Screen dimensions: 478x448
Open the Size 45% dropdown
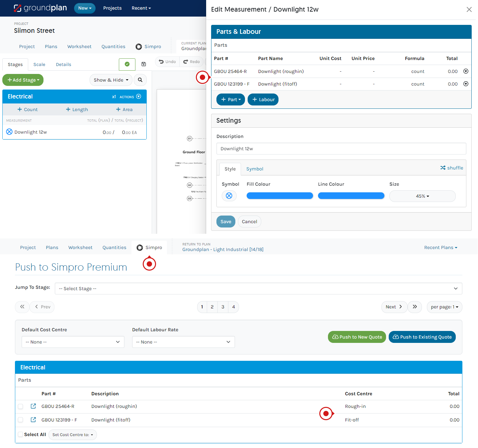point(423,196)
